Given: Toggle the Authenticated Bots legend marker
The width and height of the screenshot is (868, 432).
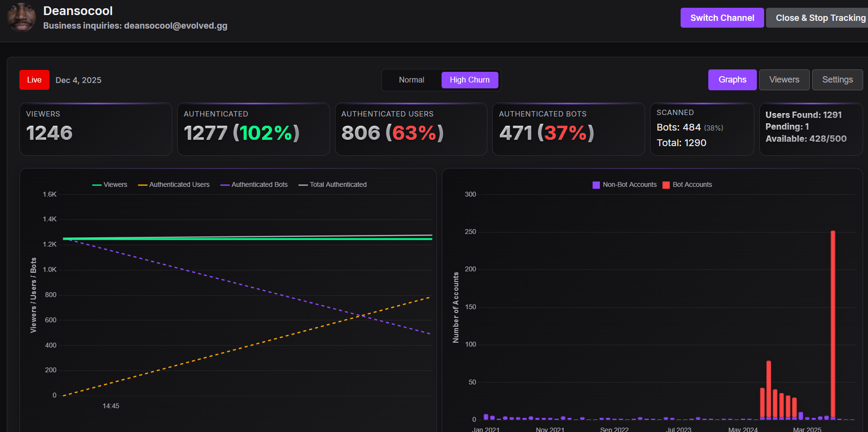Looking at the screenshot, I should tap(225, 185).
